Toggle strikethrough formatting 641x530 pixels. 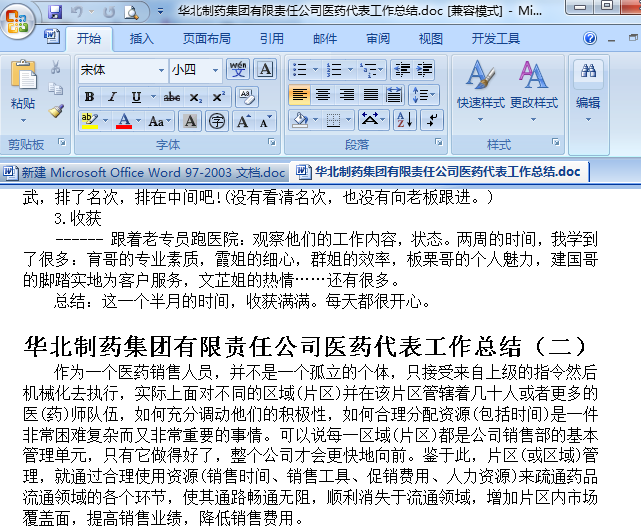tap(172, 97)
